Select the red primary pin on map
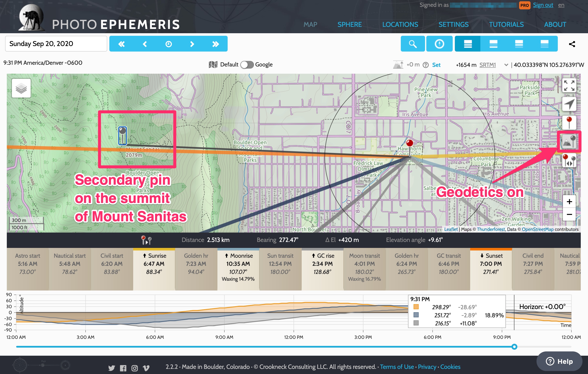 [410, 147]
